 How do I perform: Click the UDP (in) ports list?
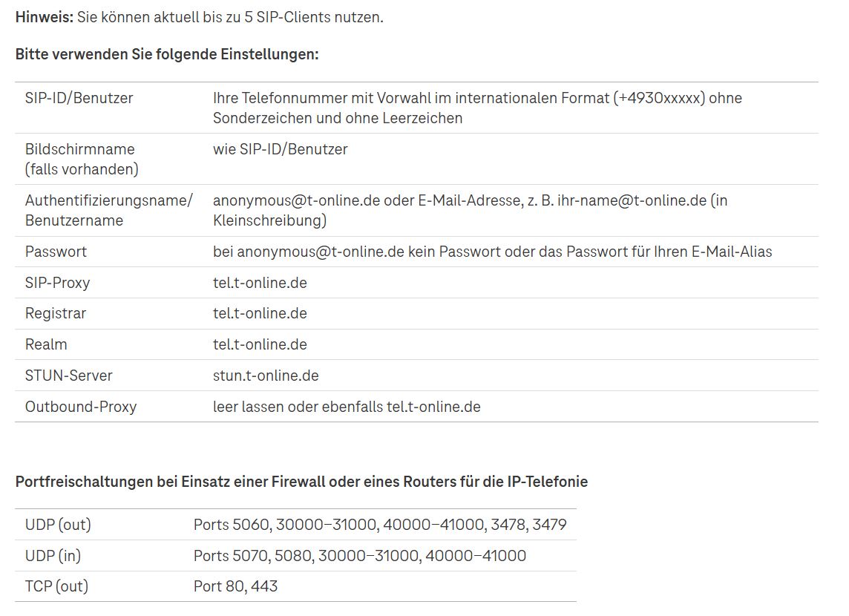tap(360, 556)
